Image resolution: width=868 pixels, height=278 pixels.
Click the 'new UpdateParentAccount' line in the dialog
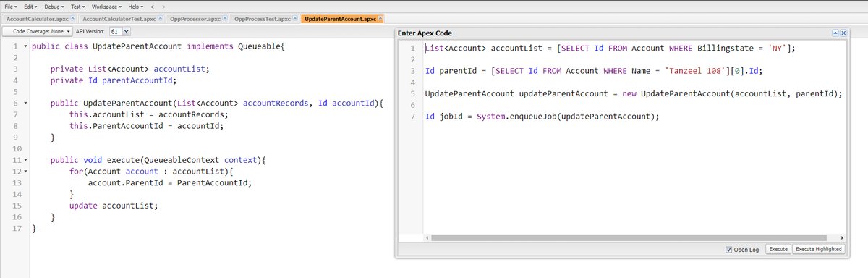point(634,93)
